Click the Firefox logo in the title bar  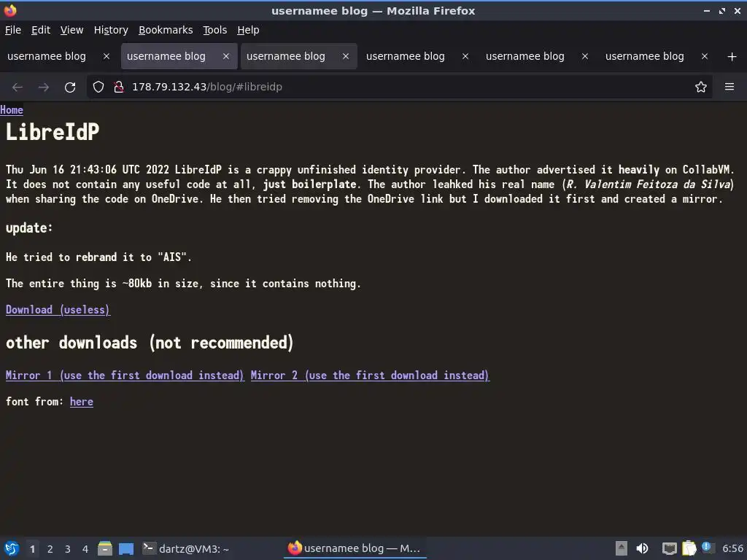tap(10, 10)
